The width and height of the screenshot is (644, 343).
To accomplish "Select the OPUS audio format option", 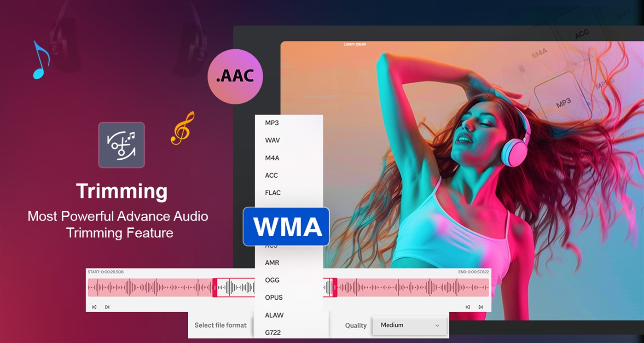I will tap(274, 297).
